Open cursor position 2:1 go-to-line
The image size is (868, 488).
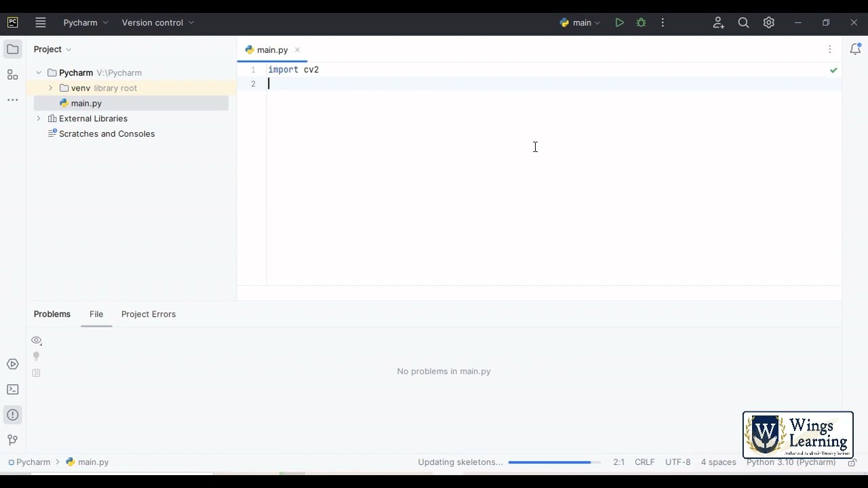618,462
